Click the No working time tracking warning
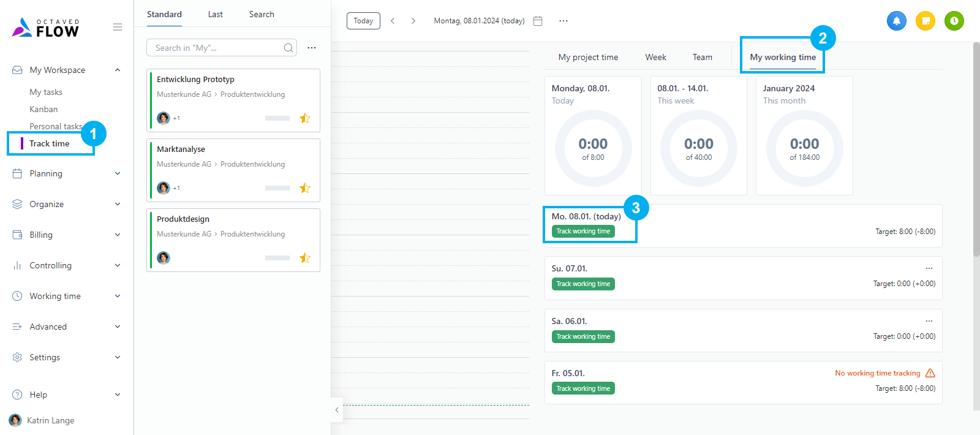 click(x=878, y=373)
